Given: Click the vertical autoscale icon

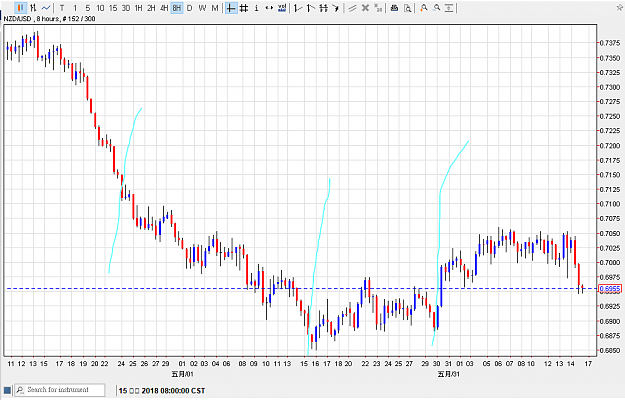Looking at the screenshot, I should coord(449,8).
